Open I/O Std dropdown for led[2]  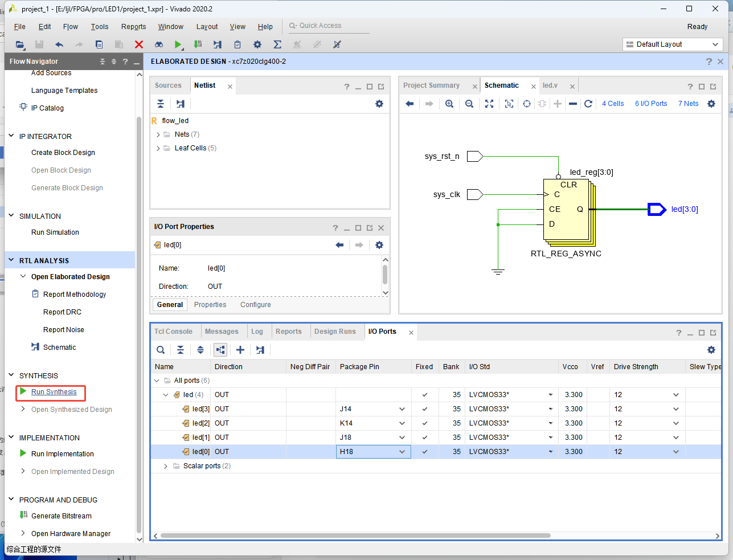pos(551,423)
